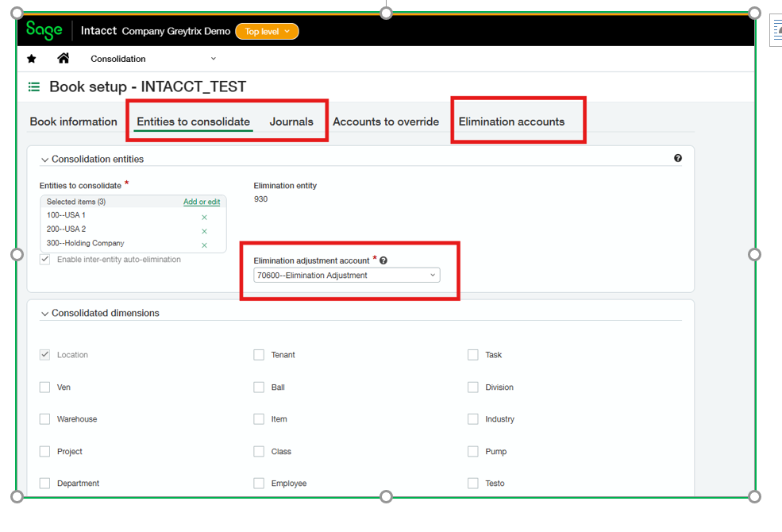Check the Testo dimension checkbox
The image size is (782, 532).
coord(473,483)
